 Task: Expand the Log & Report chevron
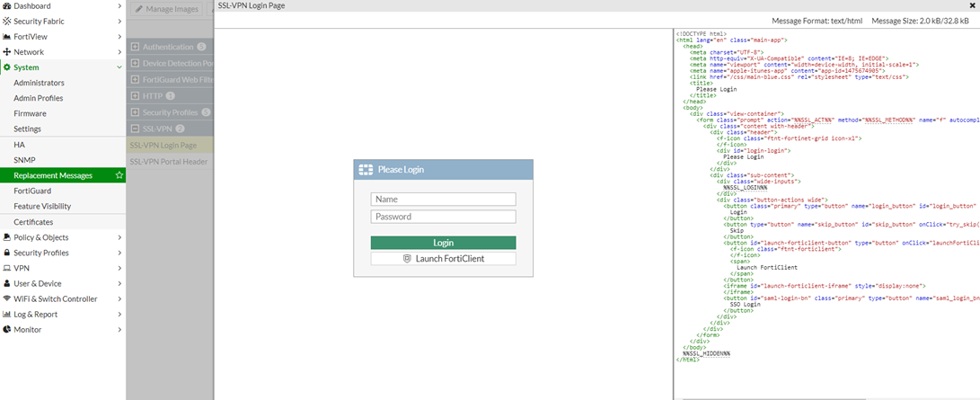(x=119, y=315)
